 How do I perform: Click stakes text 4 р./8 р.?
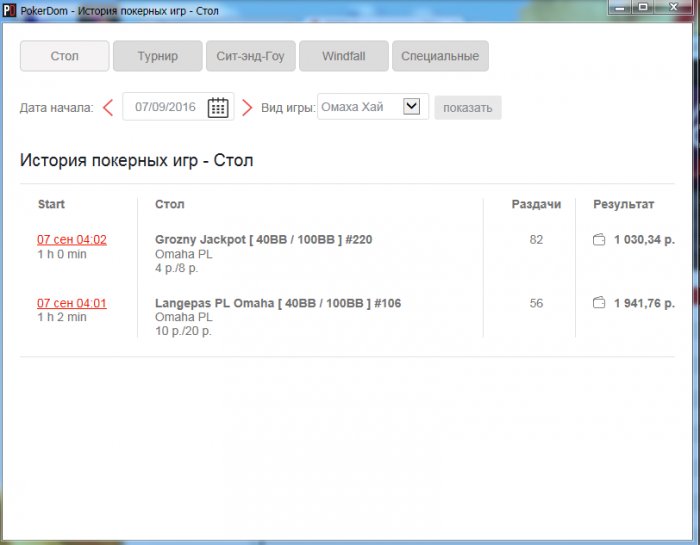(176, 268)
